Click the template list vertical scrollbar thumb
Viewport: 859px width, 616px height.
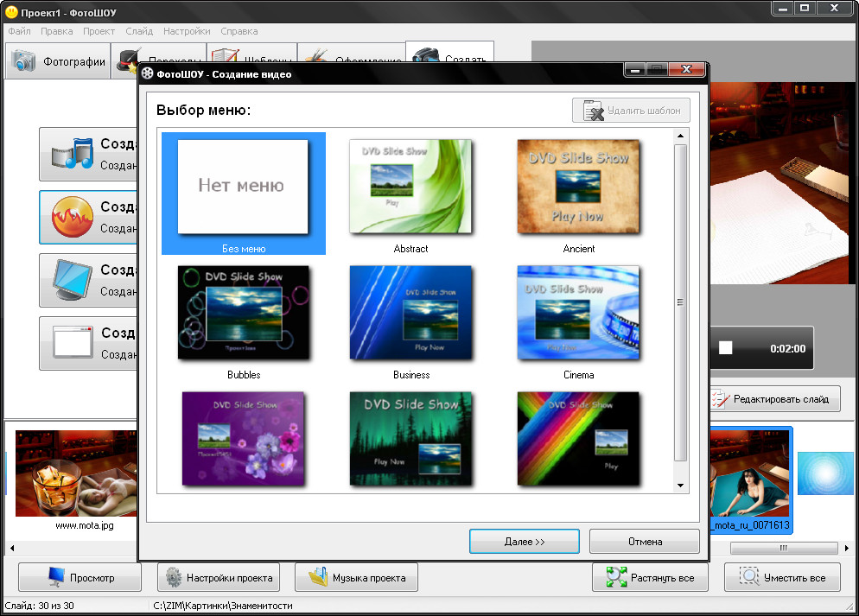click(680, 302)
